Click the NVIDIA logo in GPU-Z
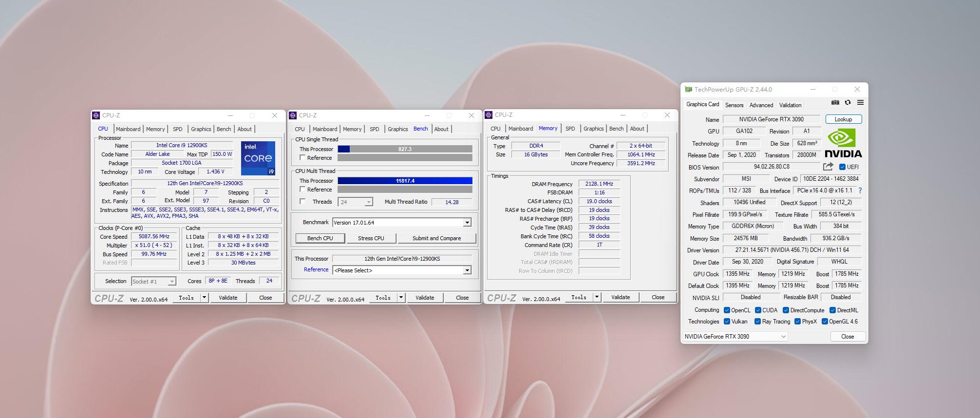 click(844, 144)
